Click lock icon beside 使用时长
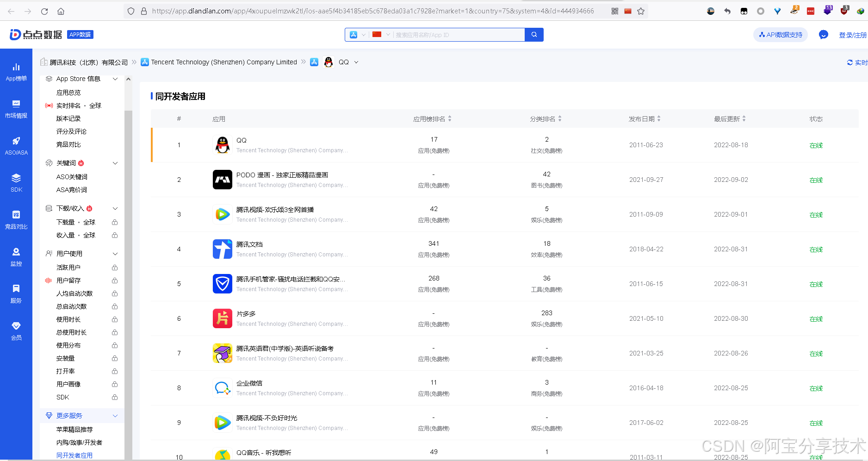Screen dimensions: 868x461 [115, 319]
